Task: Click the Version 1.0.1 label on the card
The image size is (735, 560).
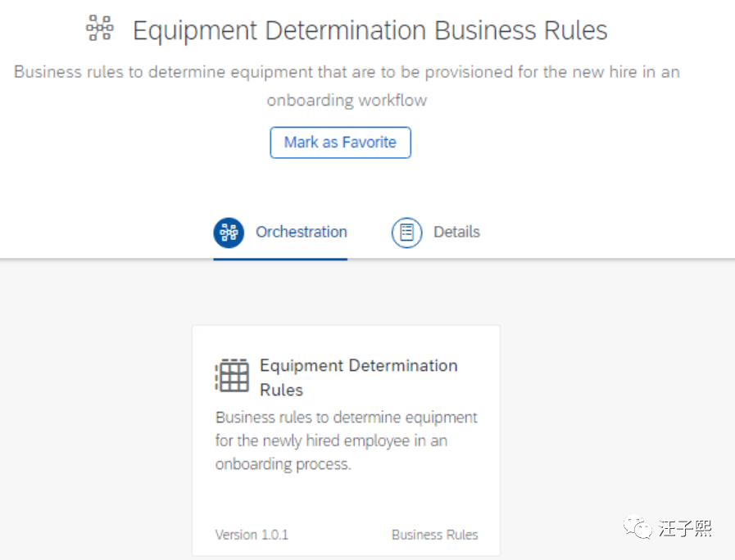Action: pyautogui.click(x=252, y=535)
